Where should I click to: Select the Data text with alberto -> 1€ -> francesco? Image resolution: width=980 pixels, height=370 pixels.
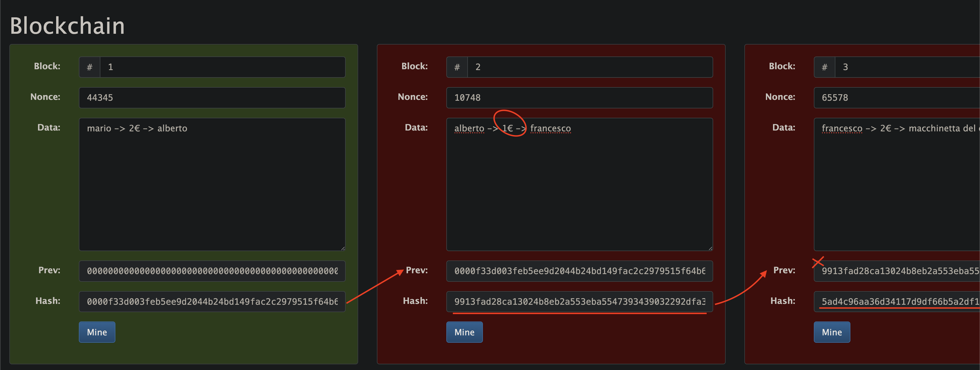tap(579, 185)
